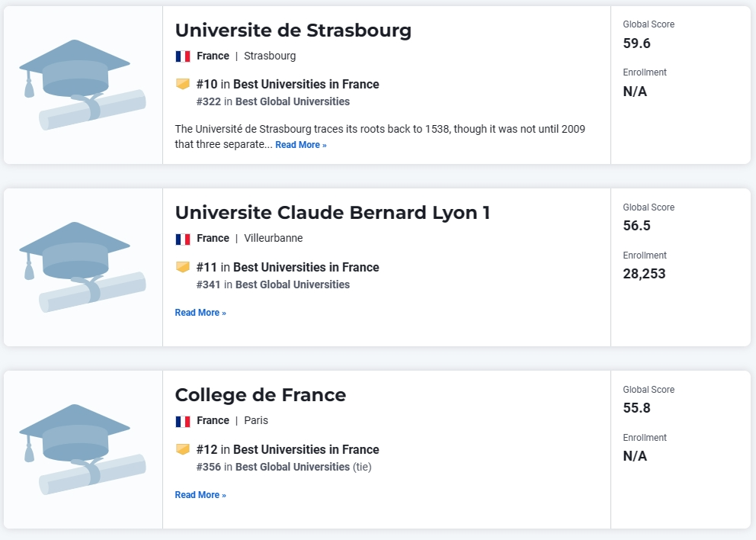Click yellow ranking badge beside #11
Screen dimensions: 756x540
[183, 267]
